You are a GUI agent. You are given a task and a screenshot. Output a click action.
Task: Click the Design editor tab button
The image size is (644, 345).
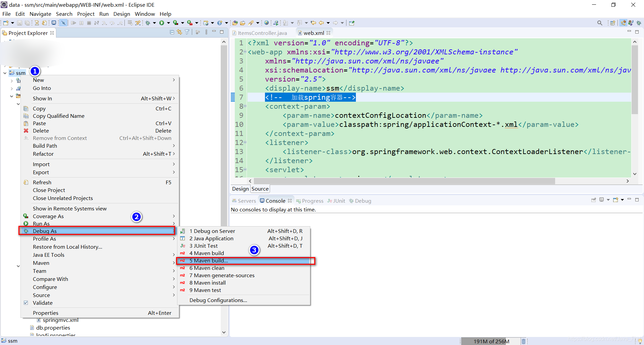click(x=240, y=189)
